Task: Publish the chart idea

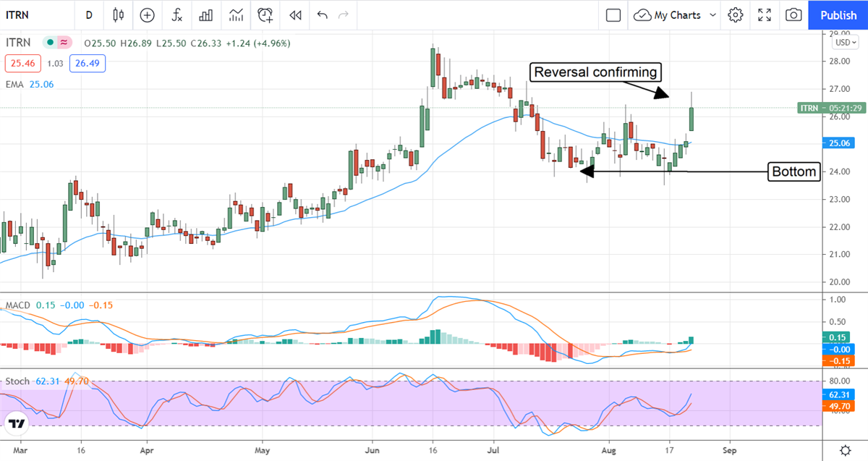Action: 838,14
